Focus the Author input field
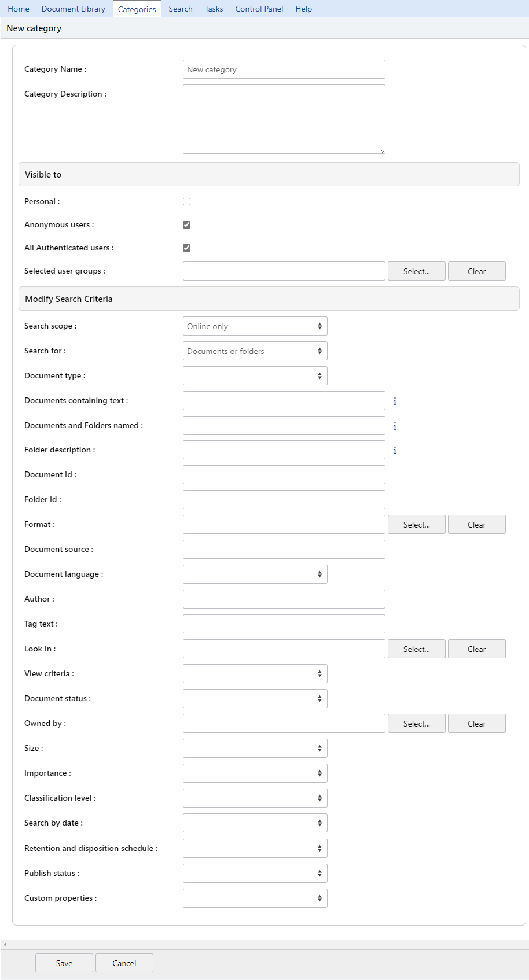This screenshot has width=529, height=980. [284, 599]
